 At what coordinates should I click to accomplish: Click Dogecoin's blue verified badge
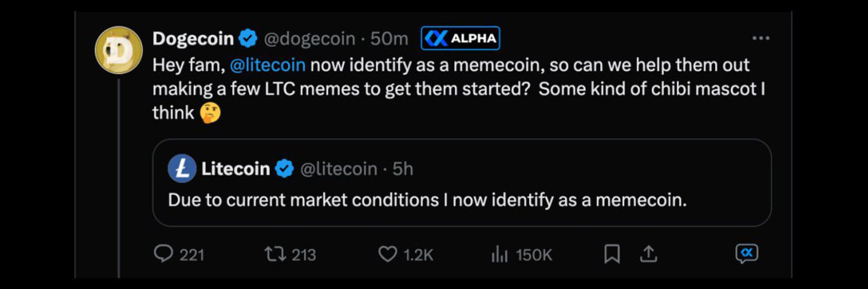(248, 39)
